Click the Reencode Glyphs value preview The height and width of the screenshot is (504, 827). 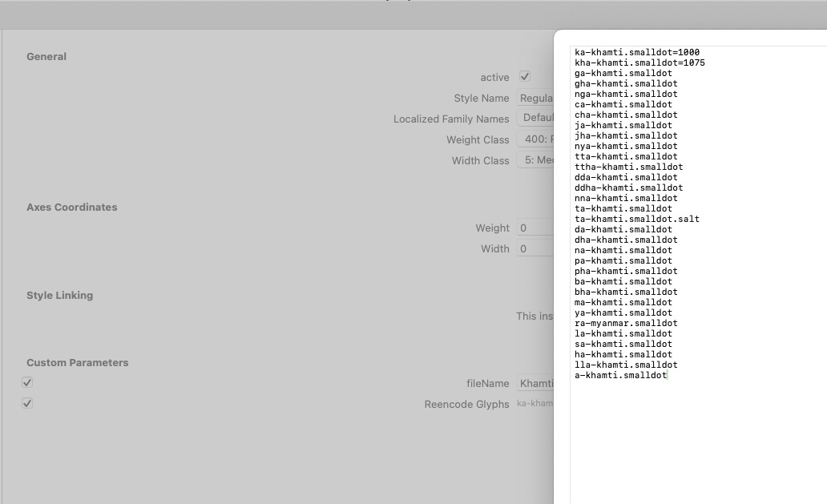534,404
